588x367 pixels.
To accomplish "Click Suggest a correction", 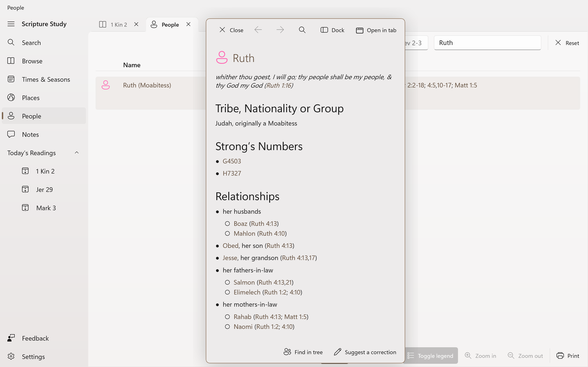I will coord(365,352).
